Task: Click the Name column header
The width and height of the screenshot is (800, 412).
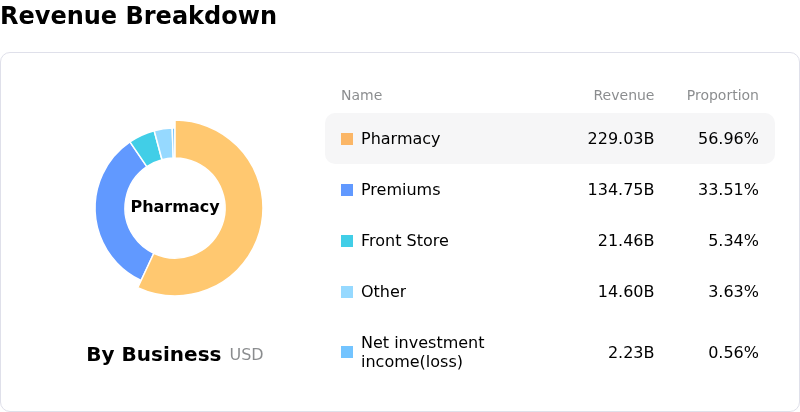Action: 361,96
